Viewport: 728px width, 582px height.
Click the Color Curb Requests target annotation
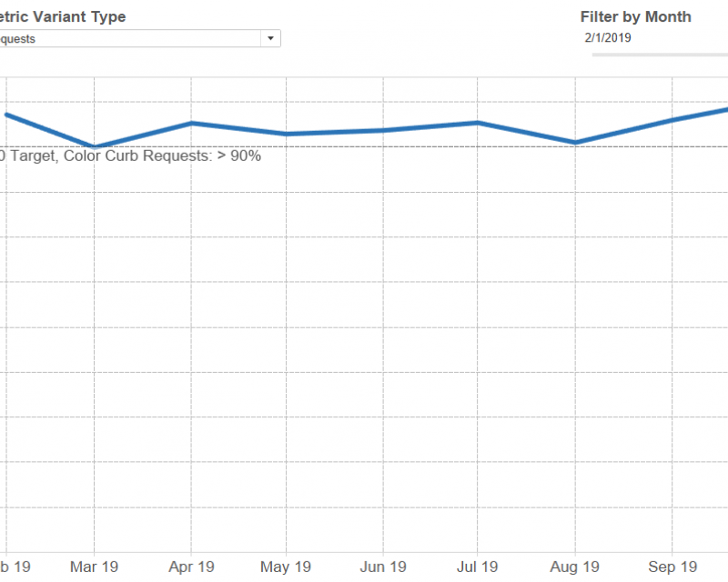coord(132,156)
